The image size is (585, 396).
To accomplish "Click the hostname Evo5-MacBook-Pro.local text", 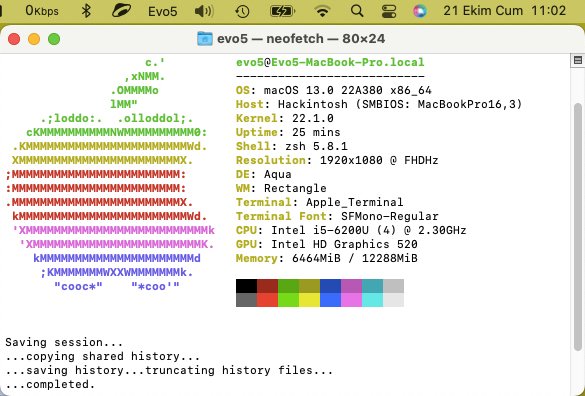I will [x=348, y=62].
